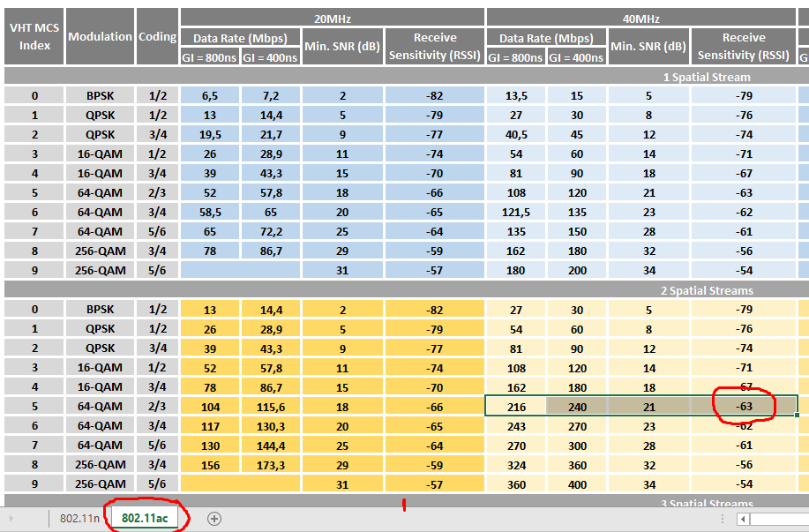Screen dimensions: 809x532
Task: Select BPSK in the 1 Spatial Stream section
Action: [100, 95]
